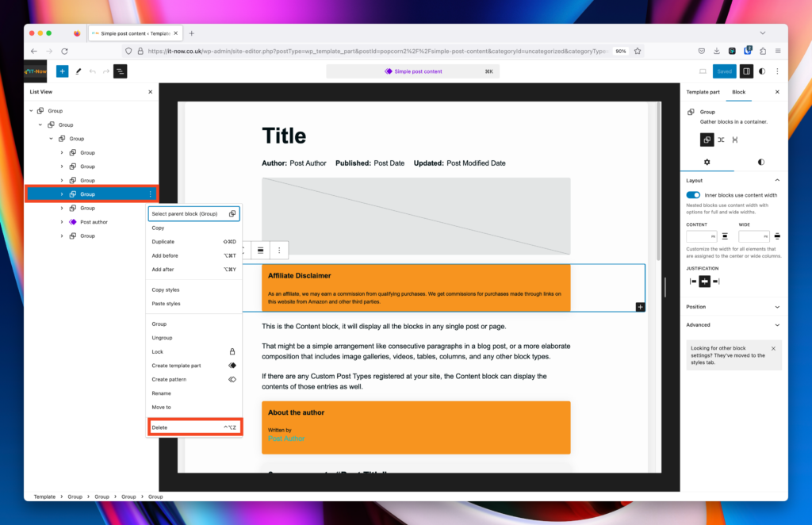Viewport: 812px width, 525px height.
Task: Choose 'Select parent block (Group)'
Action: [193, 214]
